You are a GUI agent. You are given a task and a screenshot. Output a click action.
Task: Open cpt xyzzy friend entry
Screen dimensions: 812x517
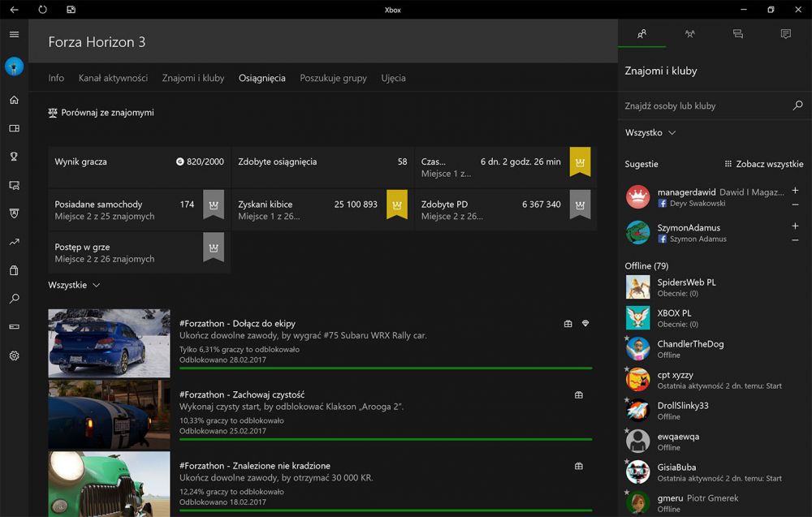(x=715, y=380)
